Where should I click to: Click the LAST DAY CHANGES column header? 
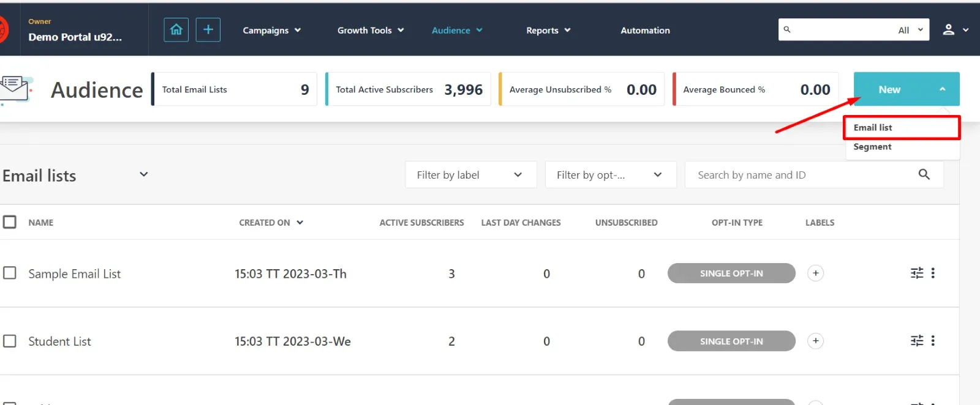[521, 223]
